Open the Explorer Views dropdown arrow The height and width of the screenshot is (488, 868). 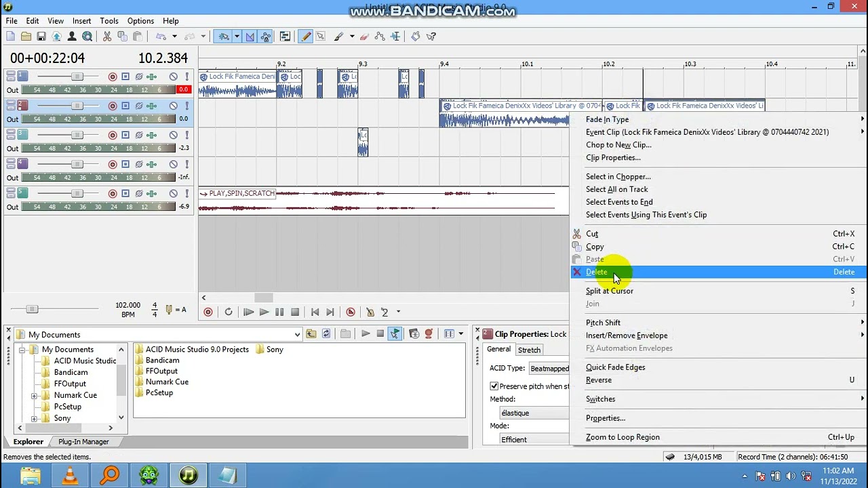coord(460,334)
